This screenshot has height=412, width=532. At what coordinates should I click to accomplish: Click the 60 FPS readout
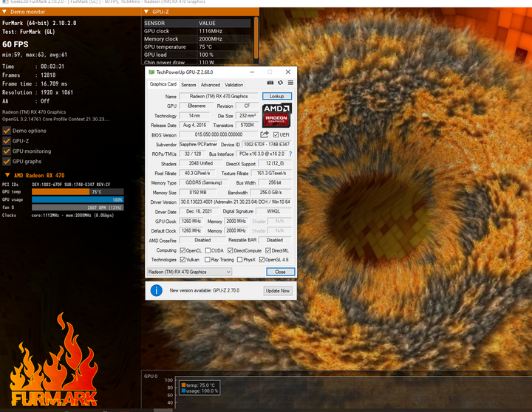pos(16,44)
